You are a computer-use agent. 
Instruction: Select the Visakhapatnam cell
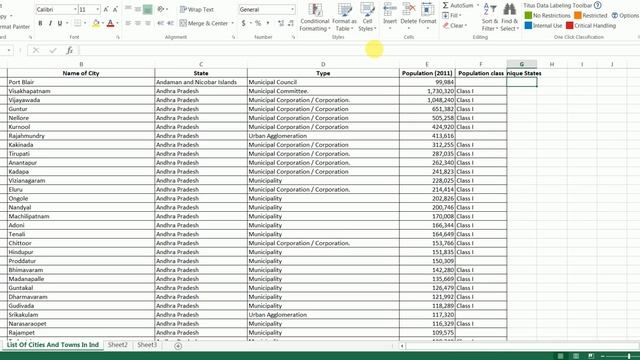click(81, 91)
